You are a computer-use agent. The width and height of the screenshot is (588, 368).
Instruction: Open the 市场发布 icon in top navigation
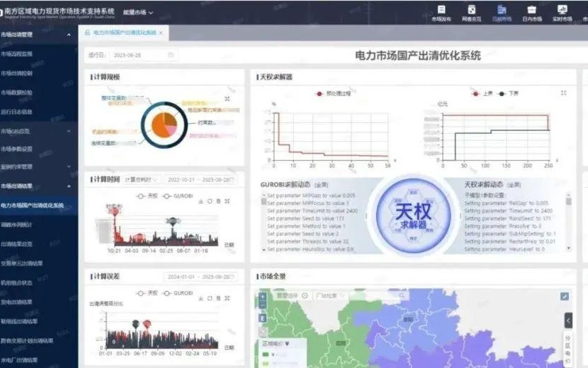[x=442, y=13]
